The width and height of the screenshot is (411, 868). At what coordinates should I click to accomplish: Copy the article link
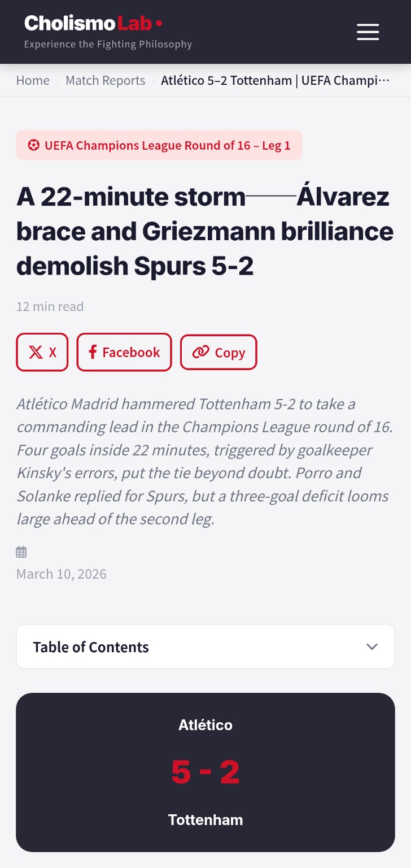pos(218,351)
